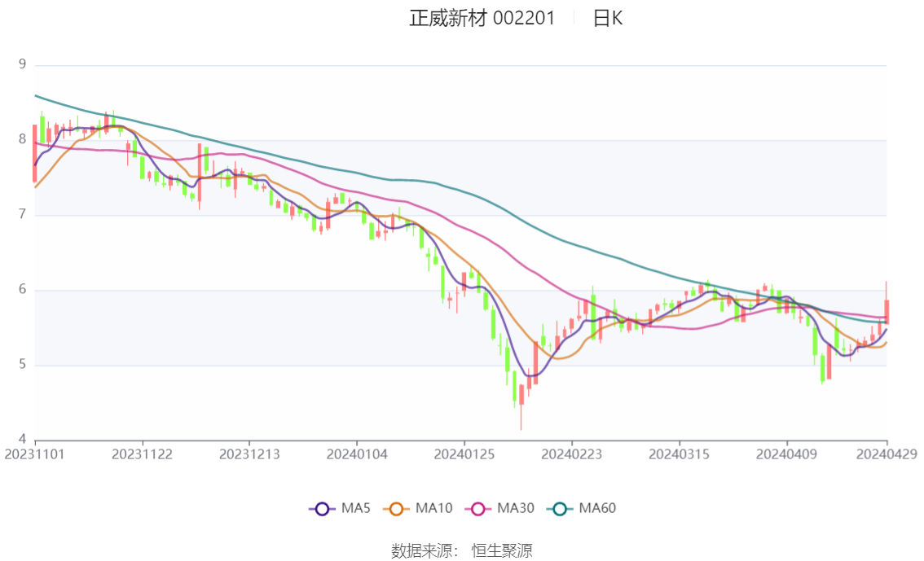Click the chart title 正威新材 002201
The image size is (924, 561).
[482, 18]
